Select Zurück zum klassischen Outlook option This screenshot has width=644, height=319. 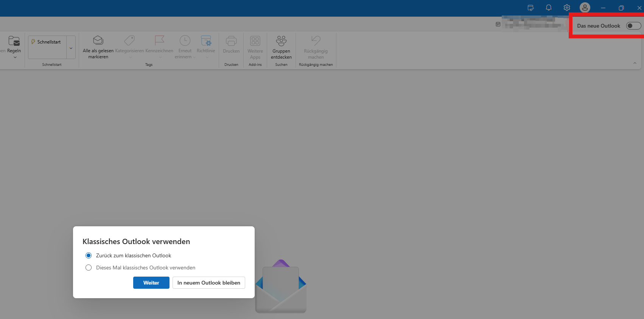(x=89, y=255)
